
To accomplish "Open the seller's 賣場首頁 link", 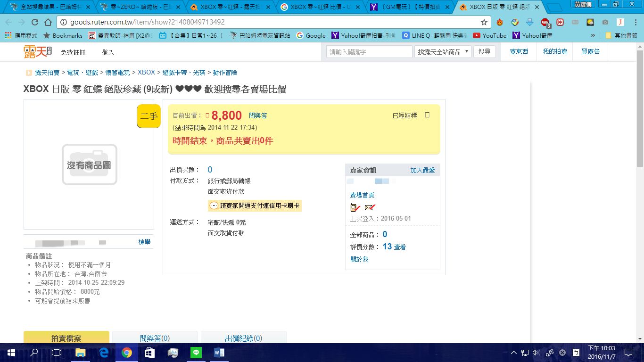I will [x=362, y=195].
